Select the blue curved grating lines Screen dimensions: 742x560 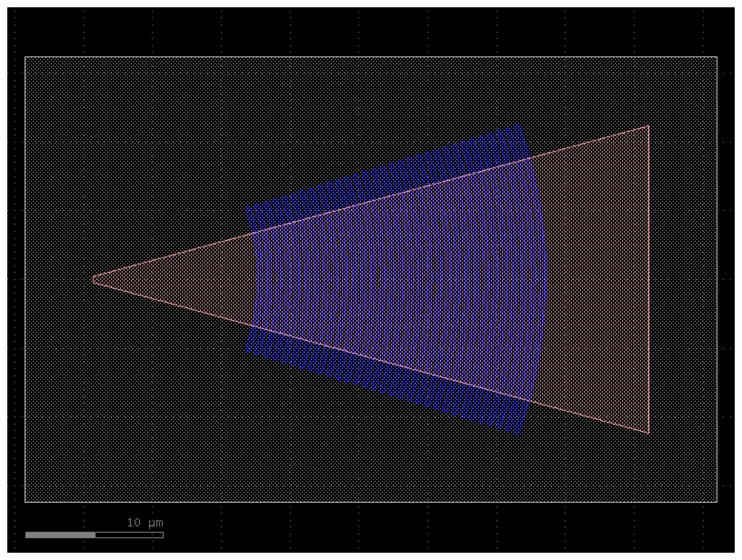coord(396,279)
